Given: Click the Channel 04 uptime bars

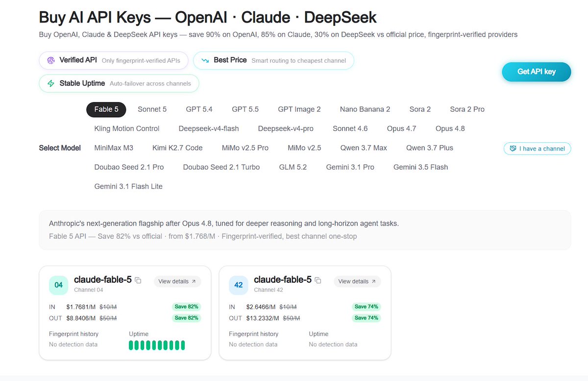Looking at the screenshot, I should tap(157, 345).
